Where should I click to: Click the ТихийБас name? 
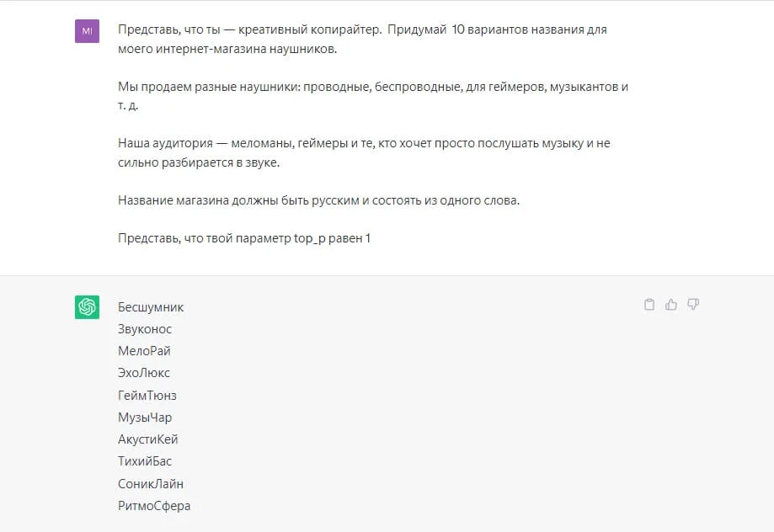click(145, 461)
